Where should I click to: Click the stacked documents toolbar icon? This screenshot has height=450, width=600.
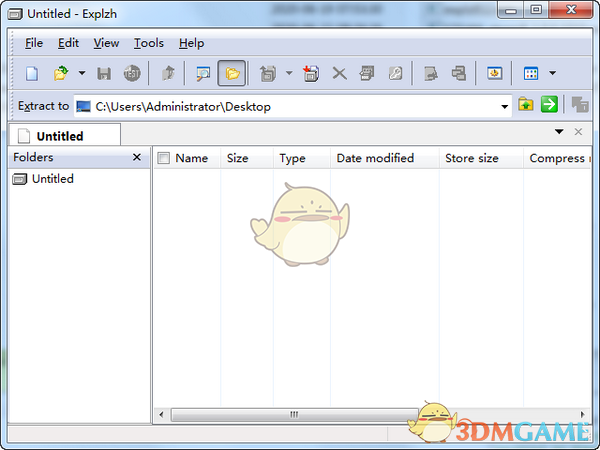coord(367,73)
